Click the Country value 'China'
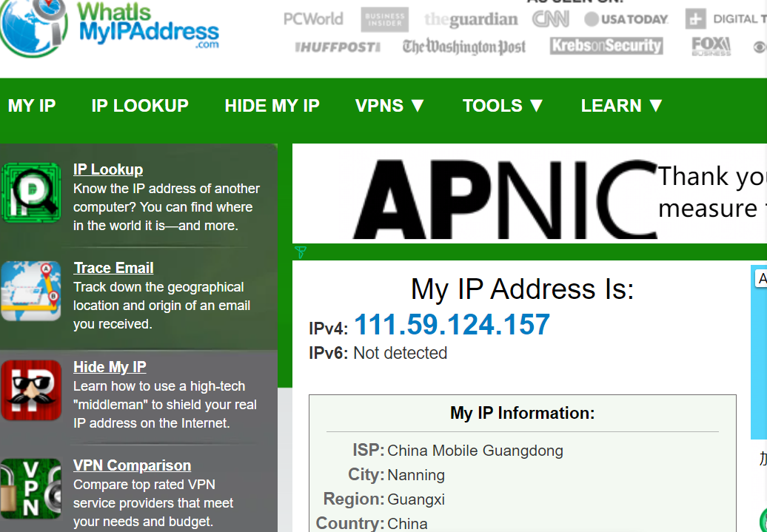This screenshot has height=532, width=767. [407, 524]
